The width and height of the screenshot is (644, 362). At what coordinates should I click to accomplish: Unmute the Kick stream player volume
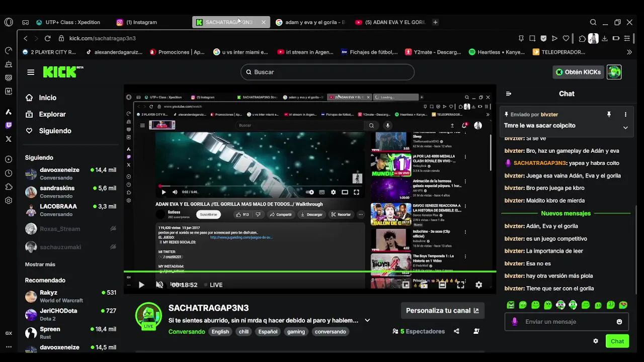pos(159,285)
